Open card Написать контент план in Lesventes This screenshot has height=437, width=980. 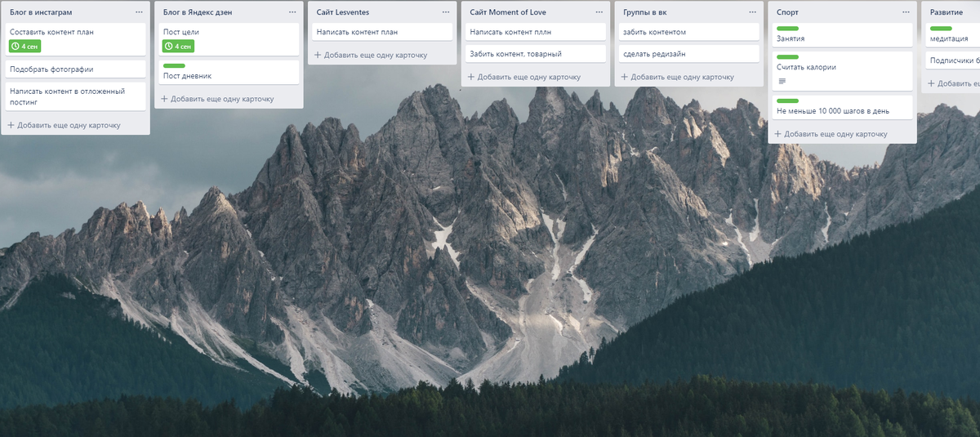coord(382,32)
